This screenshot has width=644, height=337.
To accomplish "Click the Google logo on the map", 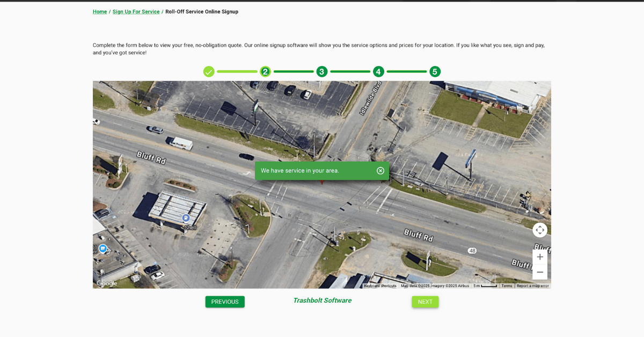I will pyautogui.click(x=106, y=283).
